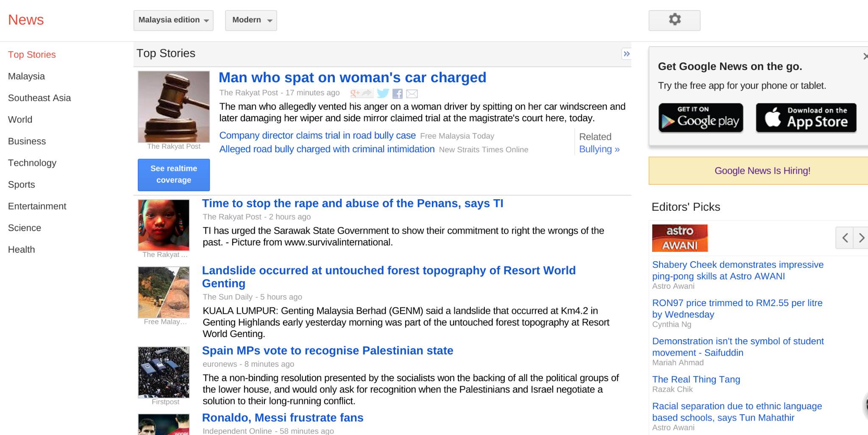Image resolution: width=868 pixels, height=435 pixels.
Task: Open the Penans rape and abuse story
Action: tap(353, 204)
